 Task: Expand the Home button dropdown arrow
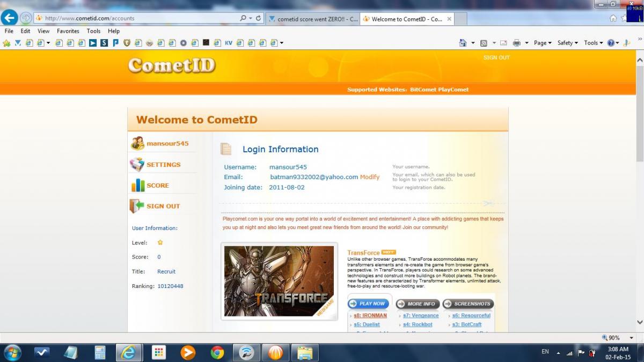coord(473,43)
